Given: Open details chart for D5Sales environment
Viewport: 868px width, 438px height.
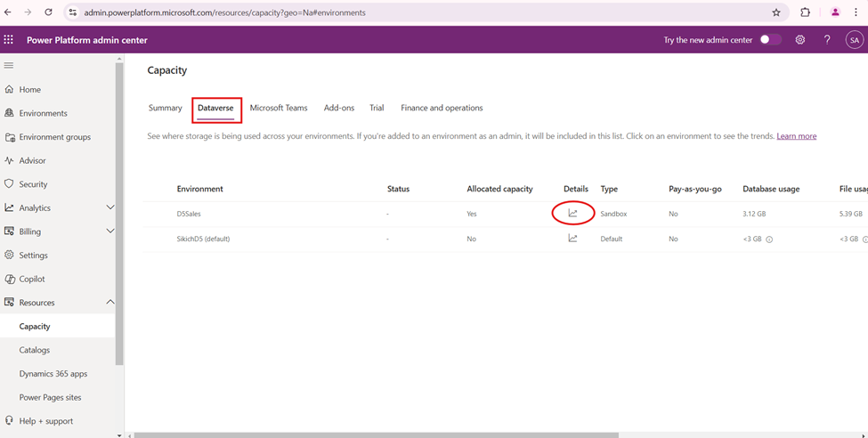Looking at the screenshot, I should pyautogui.click(x=572, y=214).
